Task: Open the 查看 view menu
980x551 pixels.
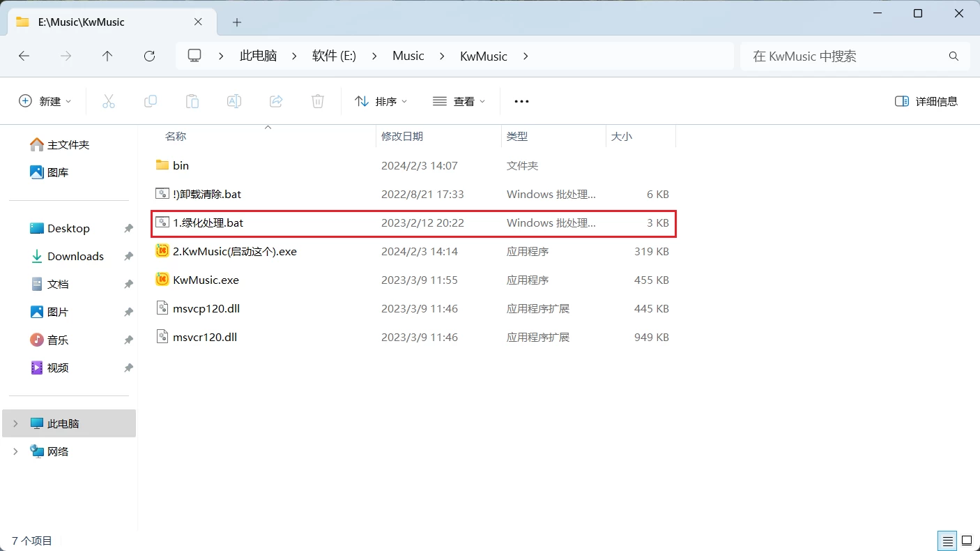Action: [x=459, y=101]
